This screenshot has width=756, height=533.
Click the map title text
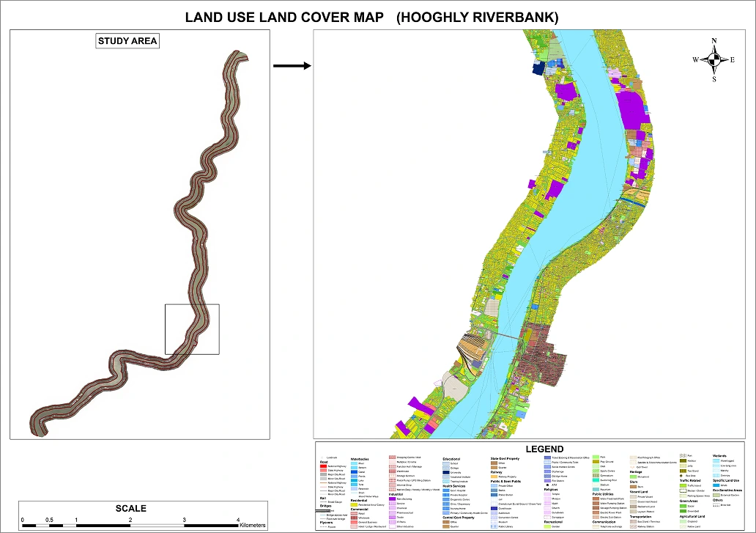tap(372, 17)
